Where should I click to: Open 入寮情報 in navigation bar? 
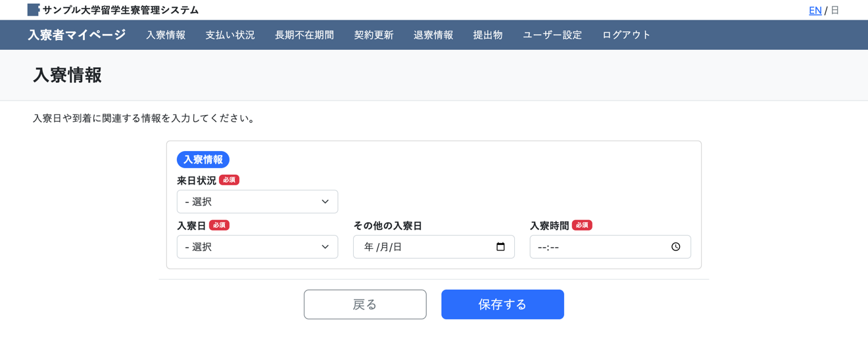166,35
